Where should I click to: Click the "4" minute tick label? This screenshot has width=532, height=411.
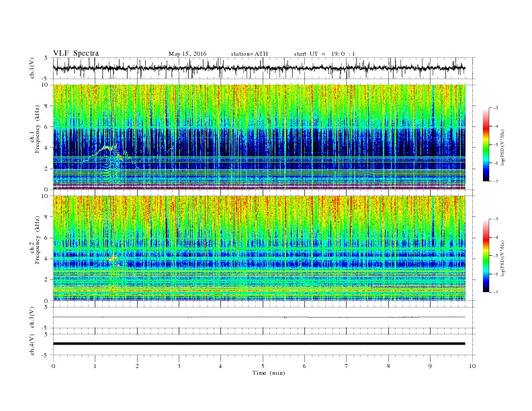220,366
